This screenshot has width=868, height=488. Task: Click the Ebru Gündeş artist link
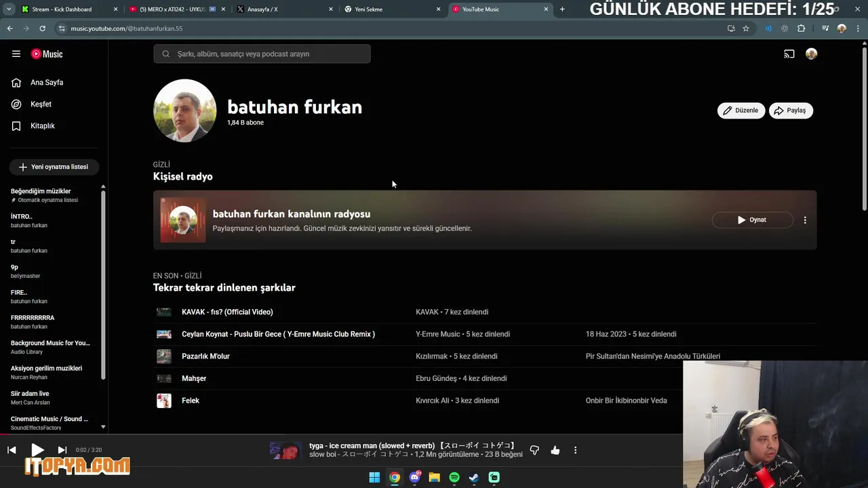click(436, 379)
